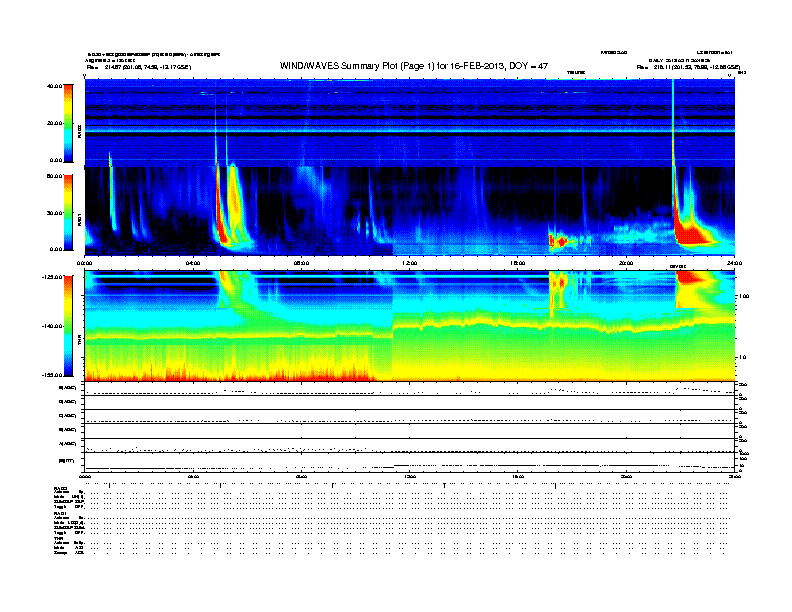
Task: Click the 60.00 label on RAD1 scale
Action: (x=54, y=176)
